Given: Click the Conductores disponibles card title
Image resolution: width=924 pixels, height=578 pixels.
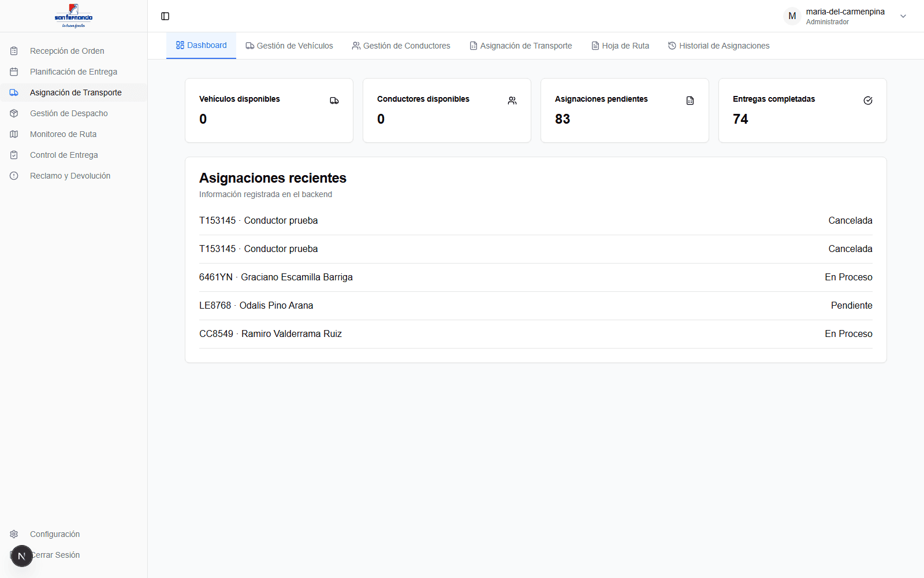Looking at the screenshot, I should (423, 99).
